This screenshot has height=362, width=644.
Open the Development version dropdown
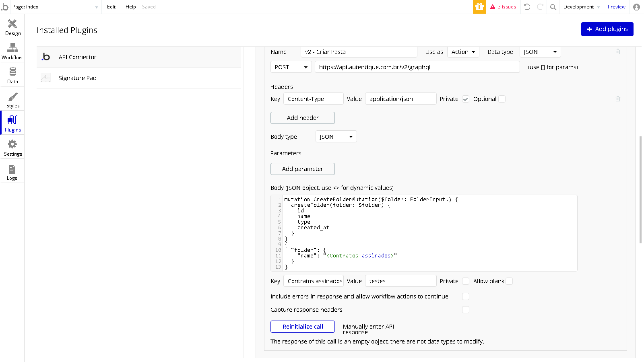coord(582,7)
